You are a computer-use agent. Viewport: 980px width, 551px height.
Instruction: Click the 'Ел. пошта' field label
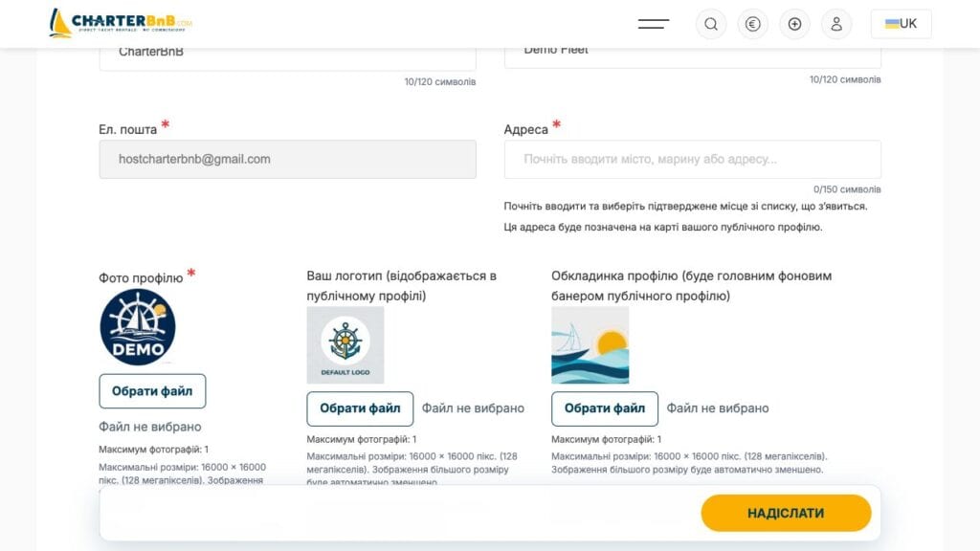(x=127, y=129)
